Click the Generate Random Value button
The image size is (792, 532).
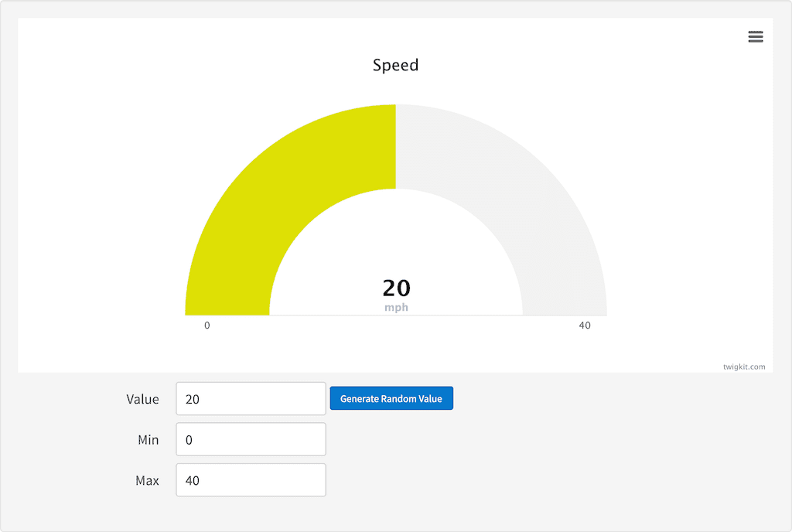point(391,399)
